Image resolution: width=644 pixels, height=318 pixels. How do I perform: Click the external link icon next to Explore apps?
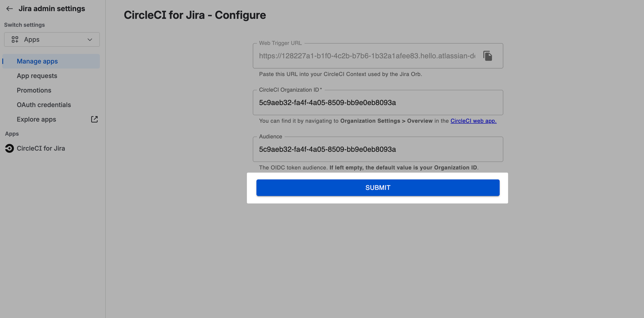(x=94, y=119)
